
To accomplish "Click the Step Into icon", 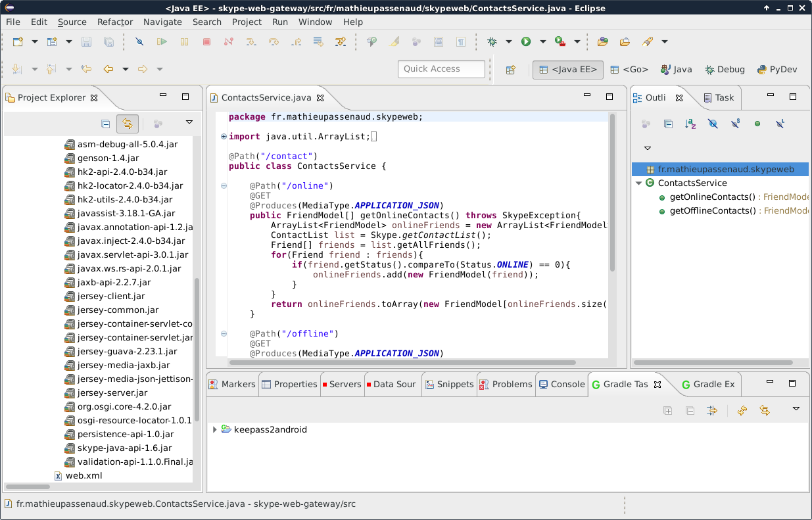I will click(251, 41).
